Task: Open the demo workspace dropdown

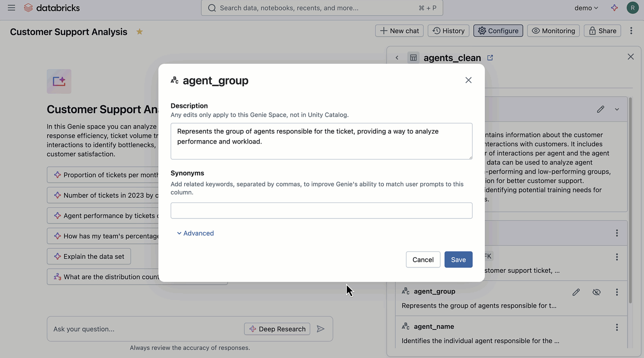Action: point(586,8)
